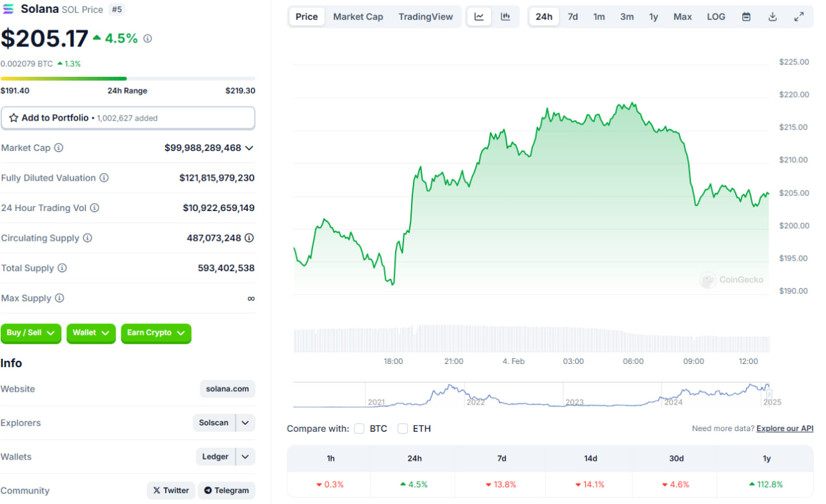Click the info icon next to 487,073,248
Image resolution: width=826 pixels, height=504 pixels.
click(x=249, y=238)
